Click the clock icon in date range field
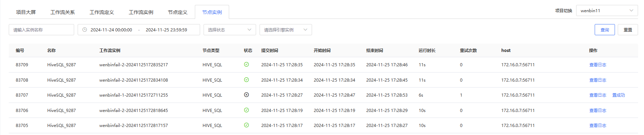 [x=85, y=30]
